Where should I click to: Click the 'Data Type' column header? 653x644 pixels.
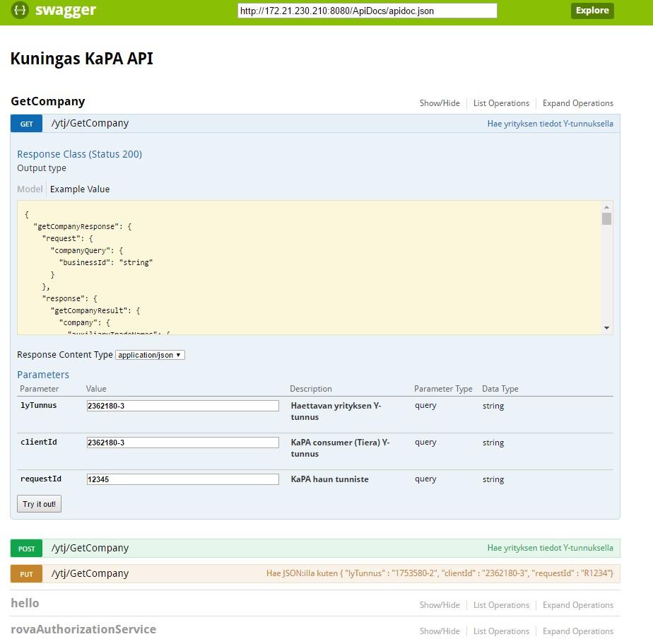pos(500,389)
